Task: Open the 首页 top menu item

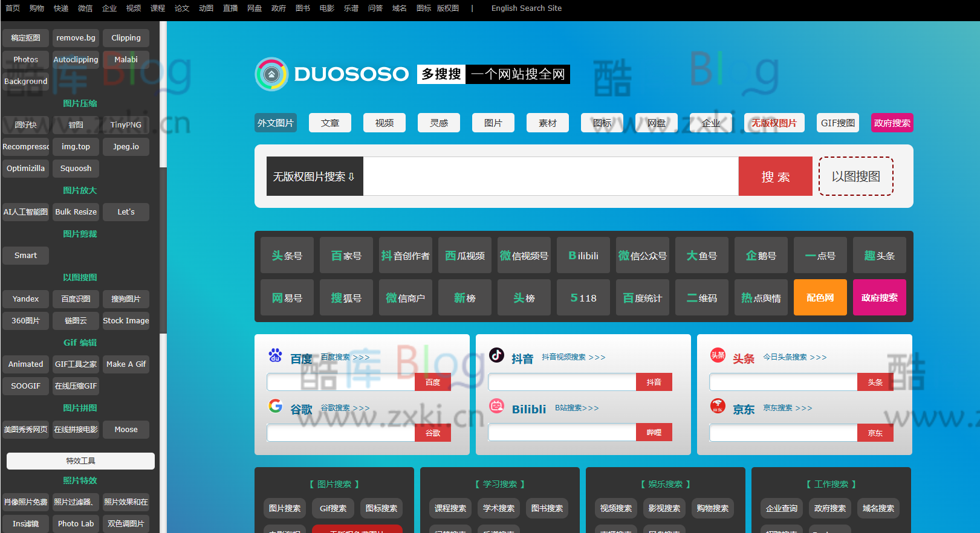Action: [x=13, y=8]
